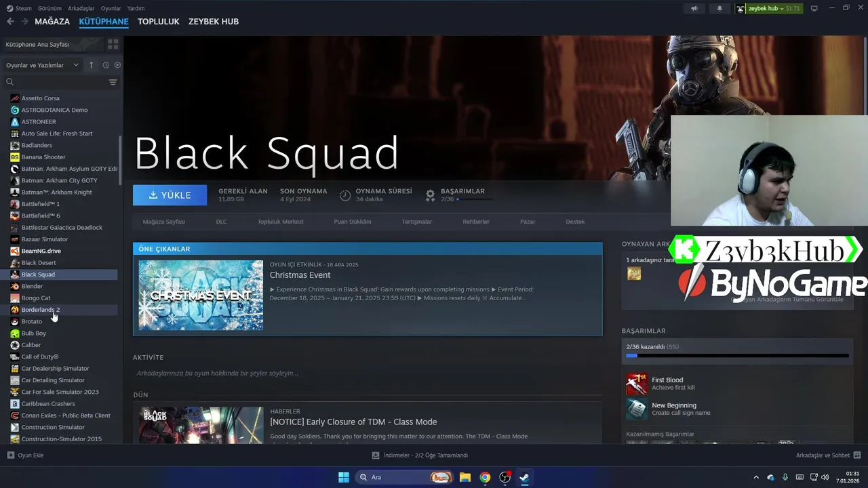Open the notifications bell
Screen dimensions: 868x488
[x=719, y=9]
